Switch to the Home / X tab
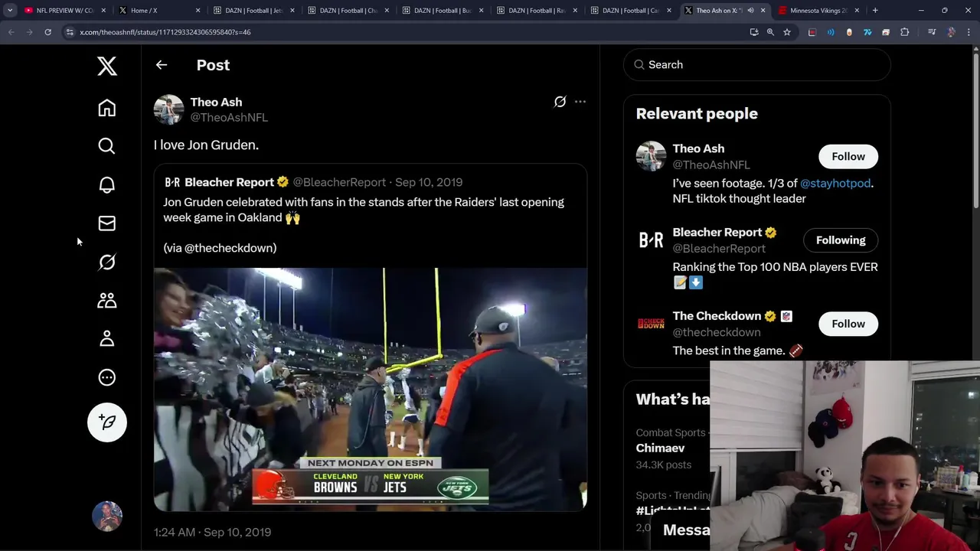980x551 pixels. [153, 11]
